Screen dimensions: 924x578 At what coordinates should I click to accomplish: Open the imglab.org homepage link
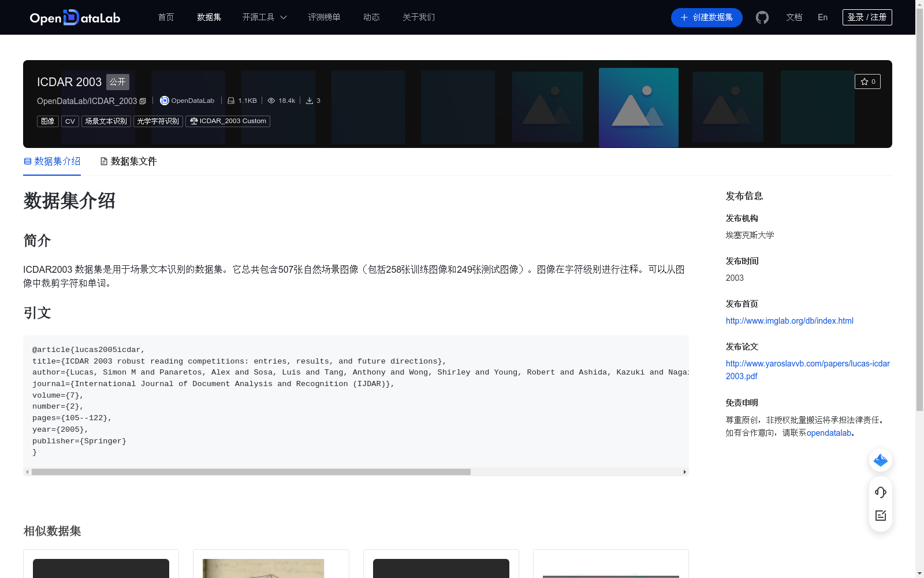point(789,321)
